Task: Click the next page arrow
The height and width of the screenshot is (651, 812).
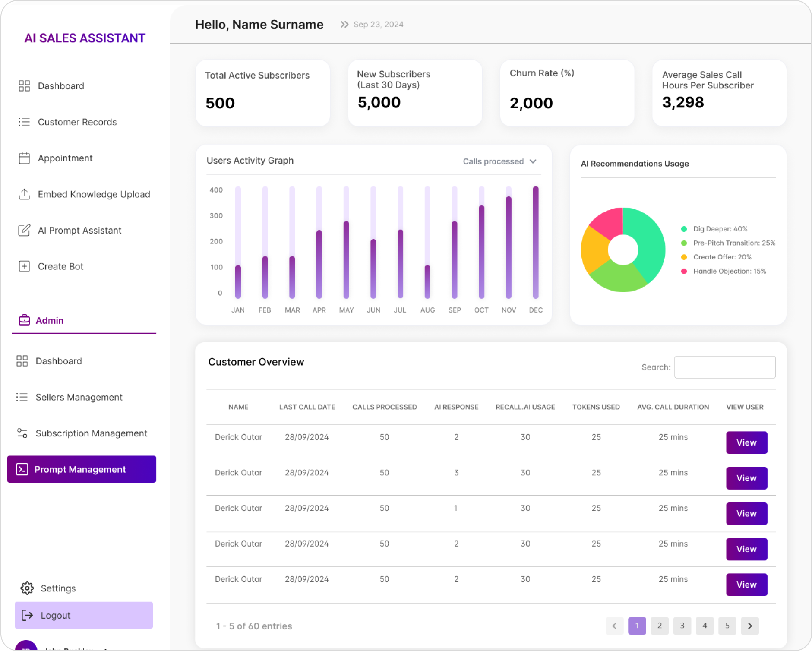Action: point(750,626)
